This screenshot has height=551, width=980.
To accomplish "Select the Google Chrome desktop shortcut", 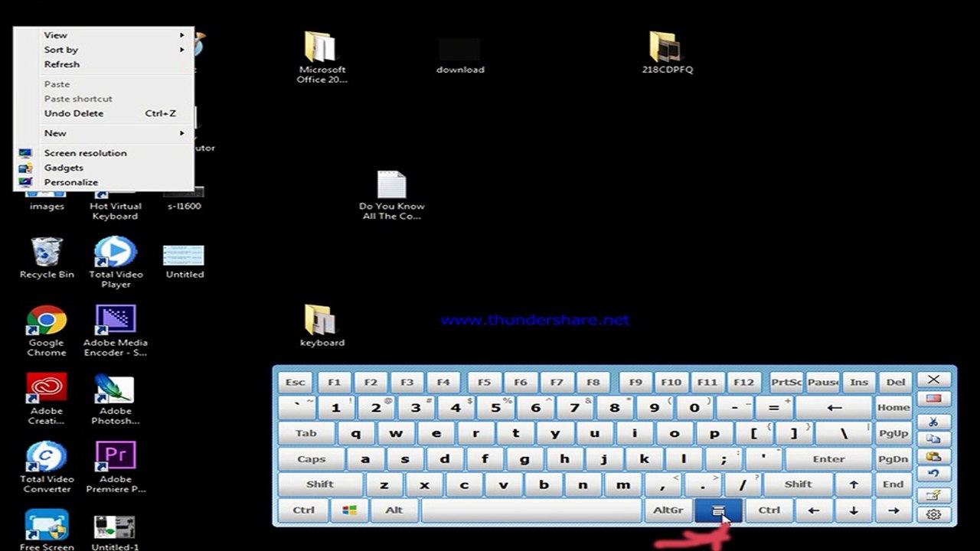I will pyautogui.click(x=47, y=331).
